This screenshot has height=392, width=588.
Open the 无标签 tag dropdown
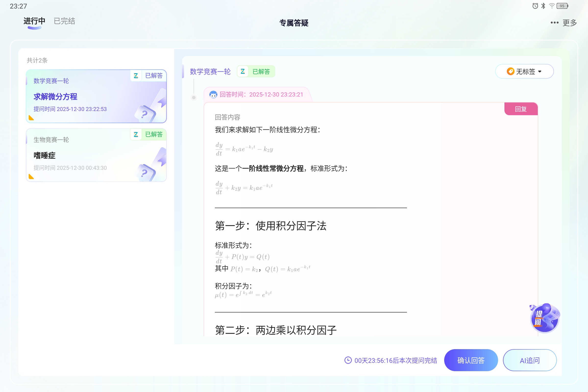tap(524, 72)
